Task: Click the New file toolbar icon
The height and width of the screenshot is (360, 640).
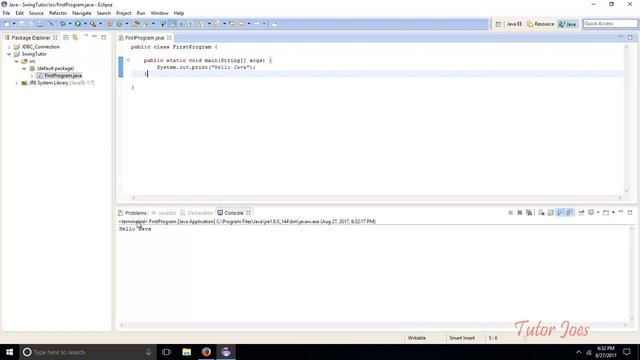Action: 7,24
